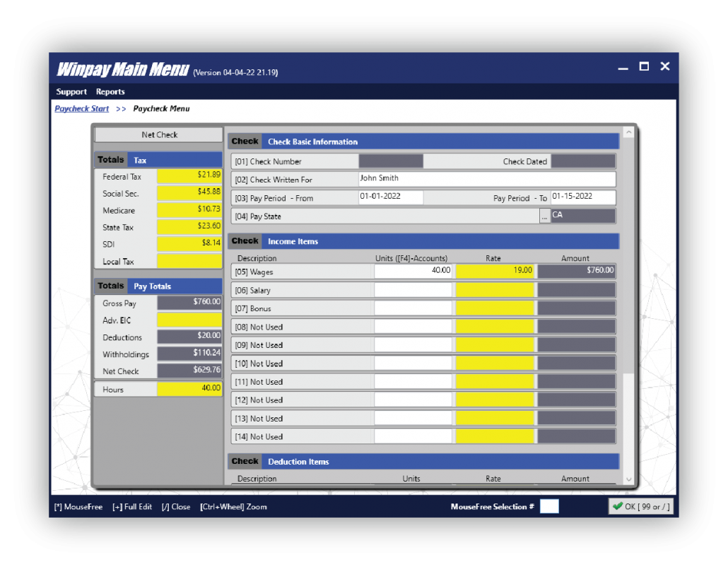Select the [06] Salary row label
Image resolution: width=728 pixels, height=570 pixels.
click(x=252, y=291)
